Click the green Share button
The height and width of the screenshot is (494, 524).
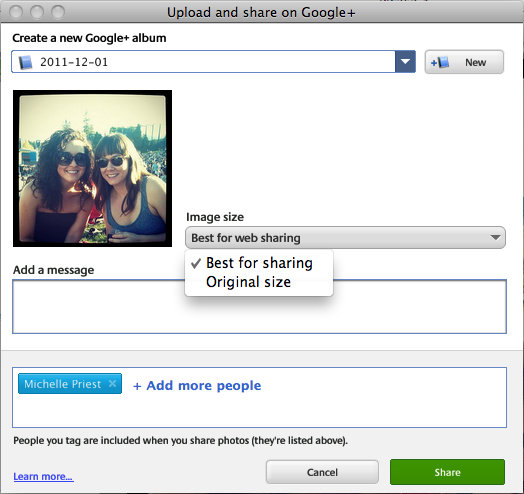pos(447,472)
